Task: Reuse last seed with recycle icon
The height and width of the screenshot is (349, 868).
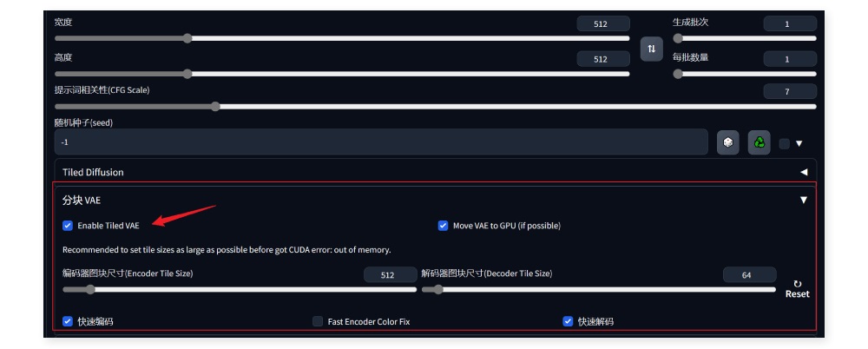Action: point(759,142)
